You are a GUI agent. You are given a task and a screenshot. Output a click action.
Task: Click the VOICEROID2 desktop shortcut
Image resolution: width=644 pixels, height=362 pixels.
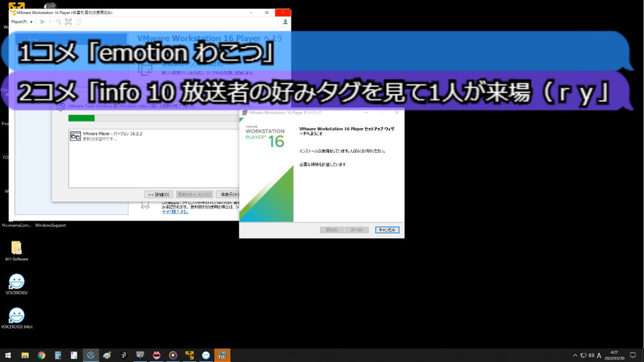click(x=16, y=284)
